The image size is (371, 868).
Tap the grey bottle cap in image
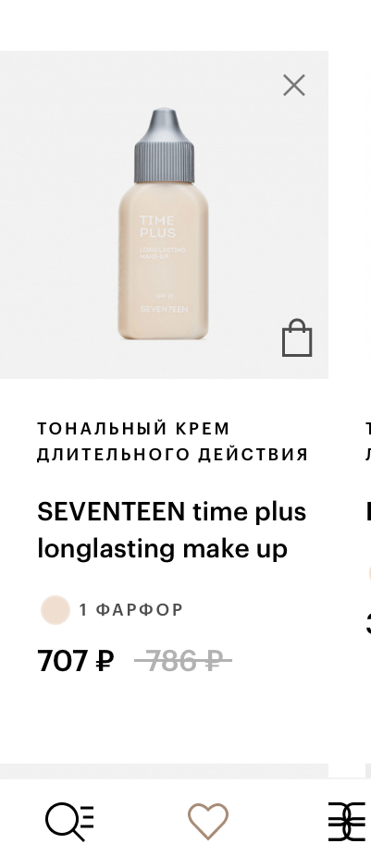(x=164, y=145)
